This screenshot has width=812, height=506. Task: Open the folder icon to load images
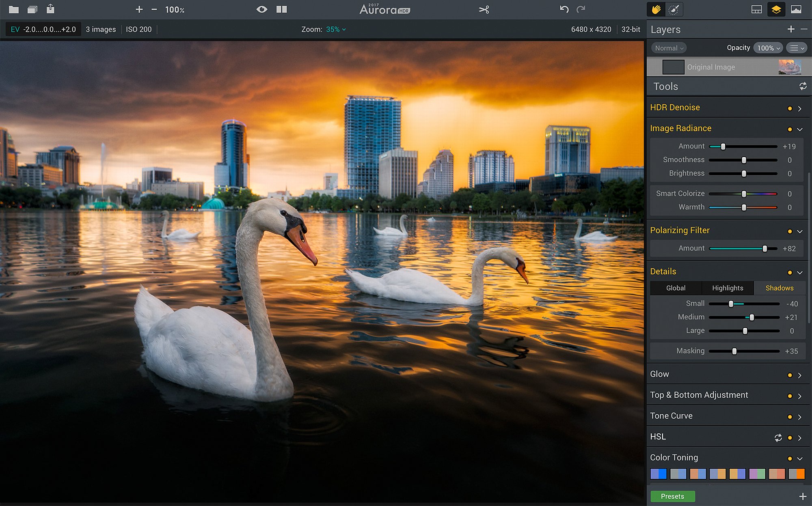point(14,9)
